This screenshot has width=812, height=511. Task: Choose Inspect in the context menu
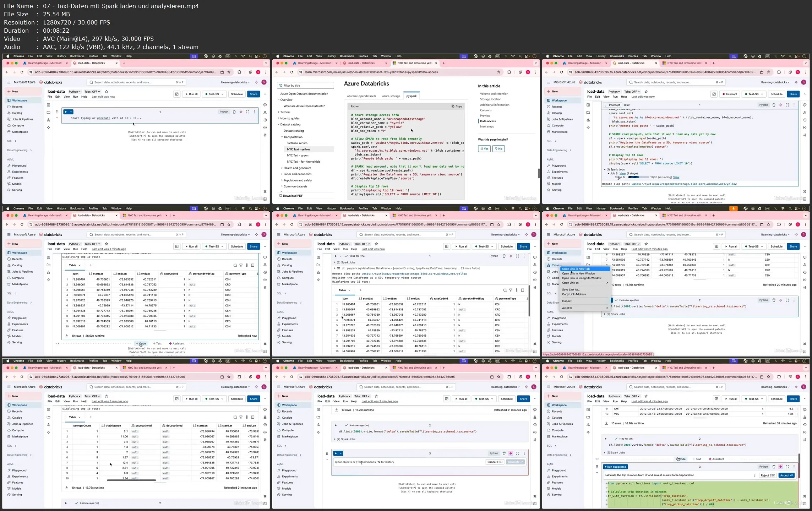click(584, 301)
